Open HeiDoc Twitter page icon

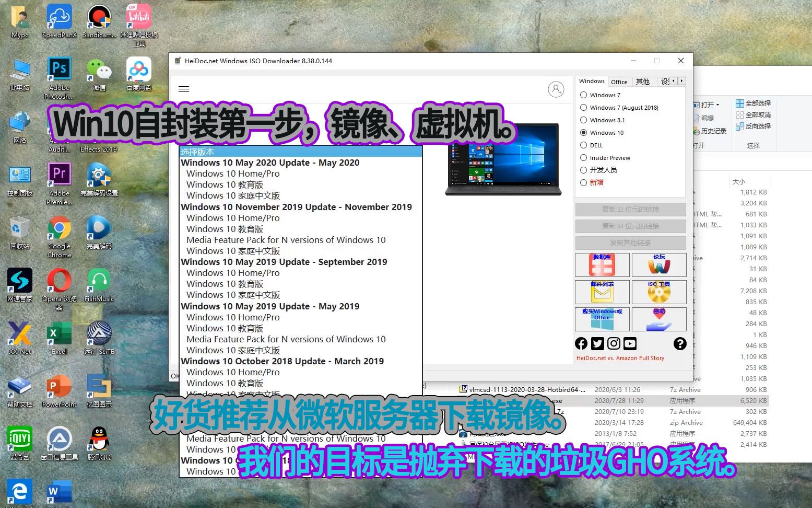pyautogui.click(x=597, y=343)
